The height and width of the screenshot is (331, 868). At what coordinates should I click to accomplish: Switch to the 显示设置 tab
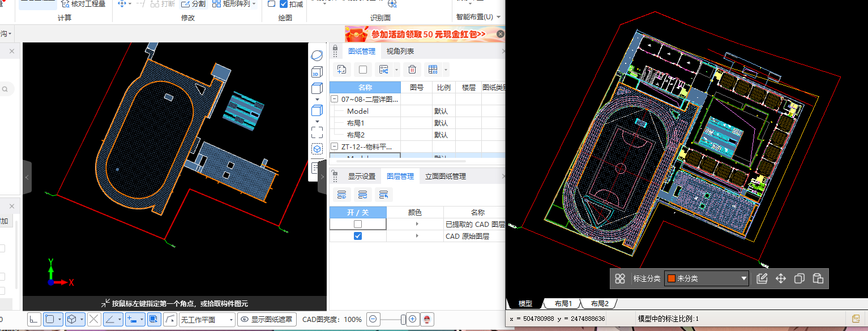coord(362,177)
